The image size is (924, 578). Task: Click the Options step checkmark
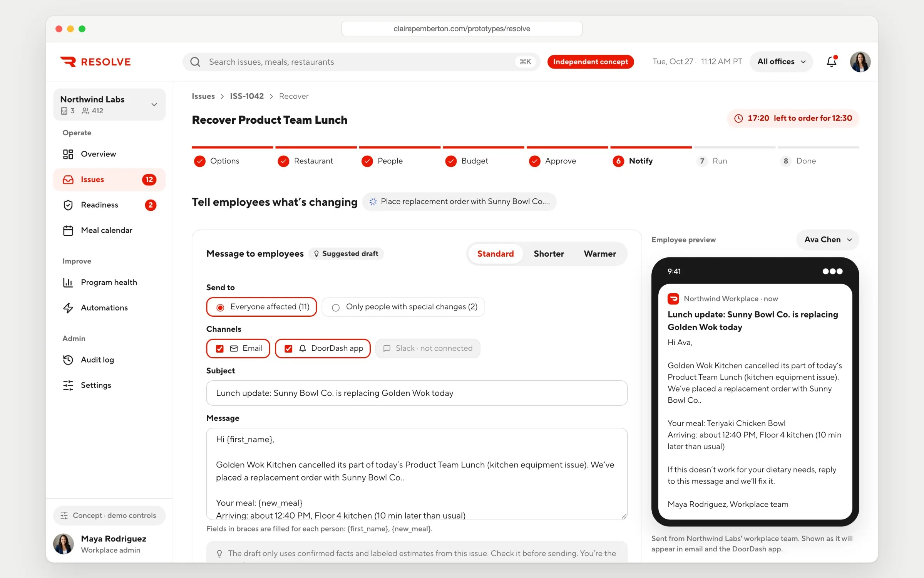[x=199, y=161]
